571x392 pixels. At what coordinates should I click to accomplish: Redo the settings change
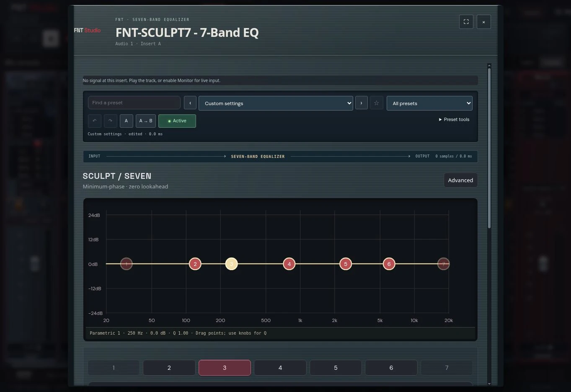[110, 121]
